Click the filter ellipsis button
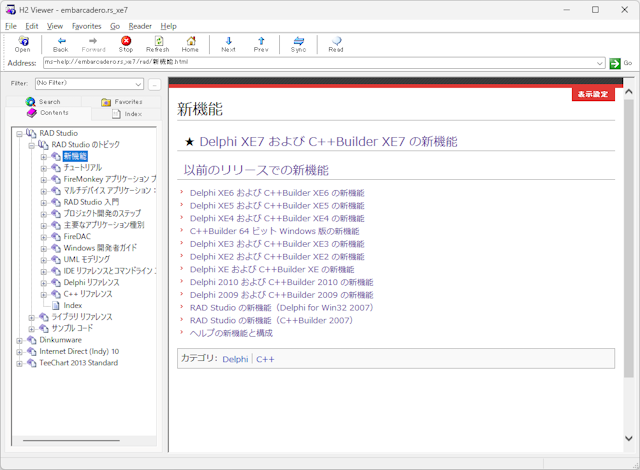Screen dimensions: 640x470 [154, 84]
